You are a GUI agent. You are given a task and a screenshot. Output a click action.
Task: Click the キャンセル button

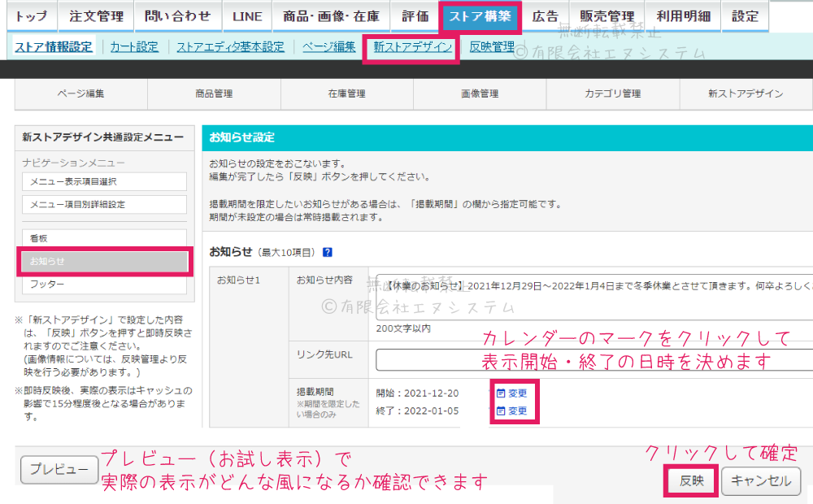[761, 481]
